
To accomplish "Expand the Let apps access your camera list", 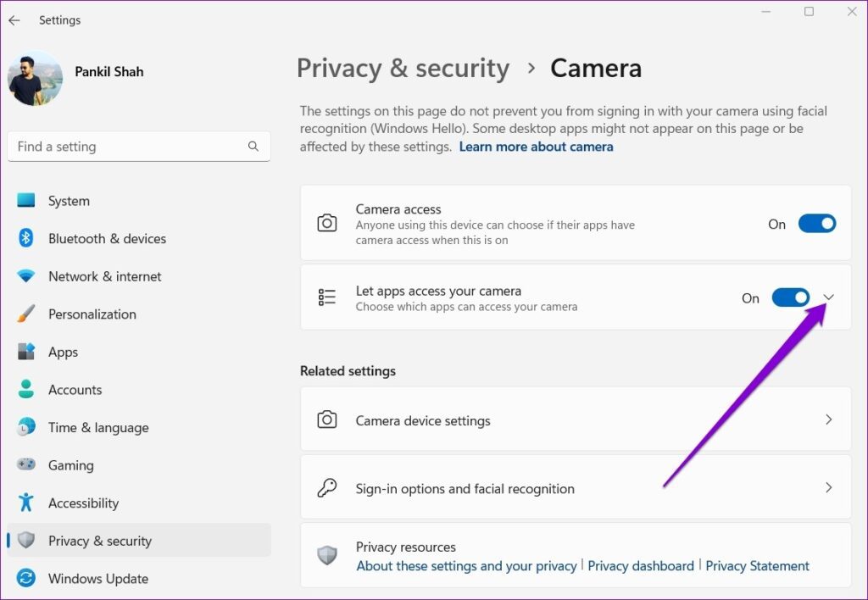I will tap(828, 297).
